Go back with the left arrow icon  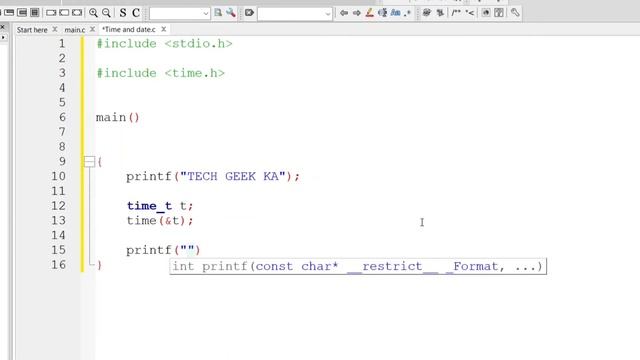[344, 13]
